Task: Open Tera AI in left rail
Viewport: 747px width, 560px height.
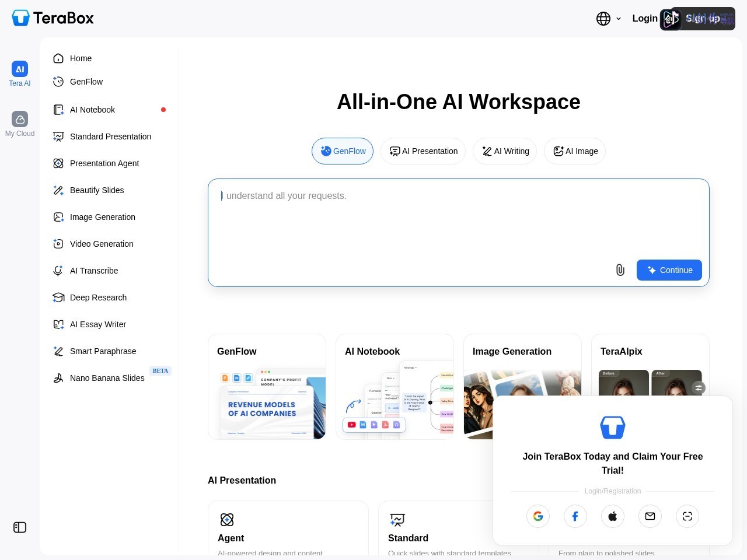Action: click(x=20, y=74)
